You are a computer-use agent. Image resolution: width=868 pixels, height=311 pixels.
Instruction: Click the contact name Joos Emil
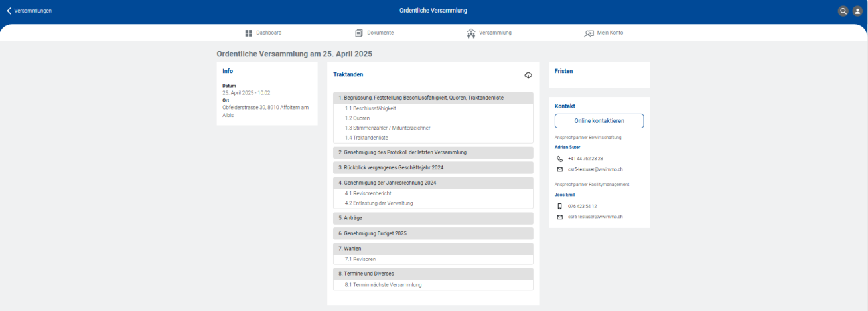[x=565, y=195]
